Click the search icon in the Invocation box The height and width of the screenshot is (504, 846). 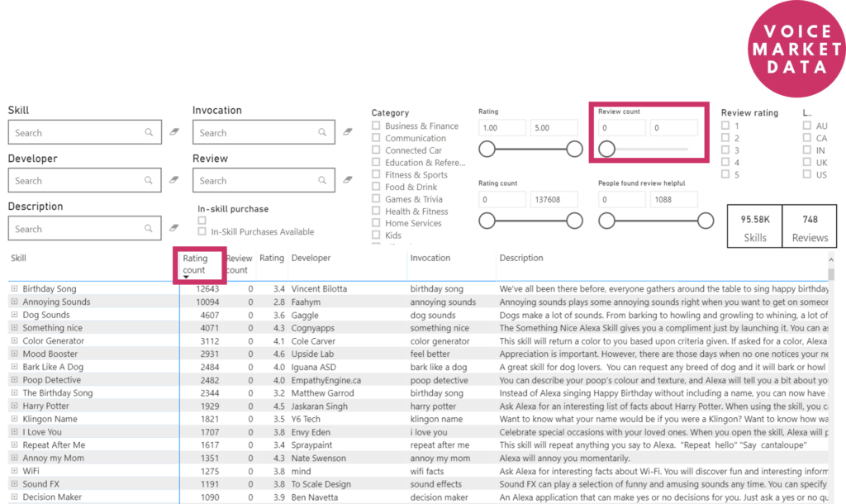pos(322,132)
